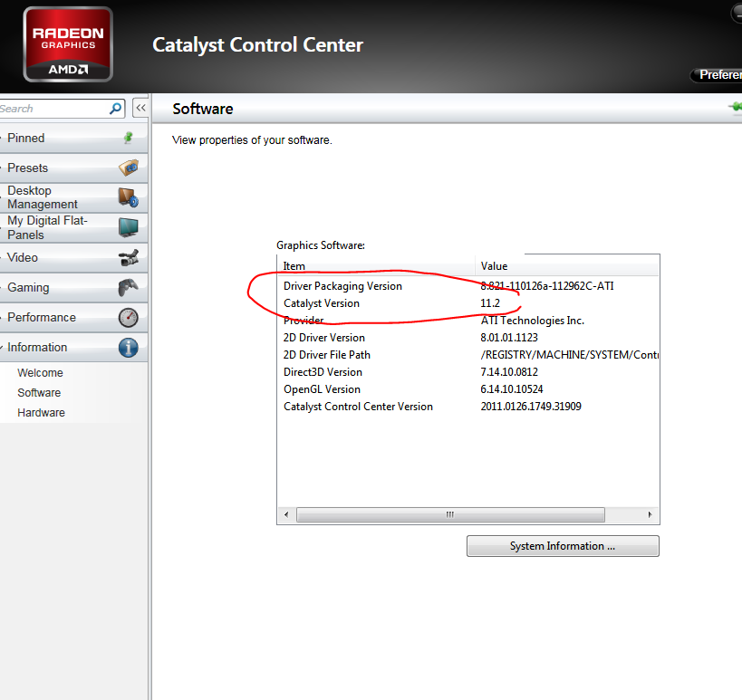Viewport: 742px width, 700px height.
Task: Click the Gaming controller icon
Action: tap(129, 287)
